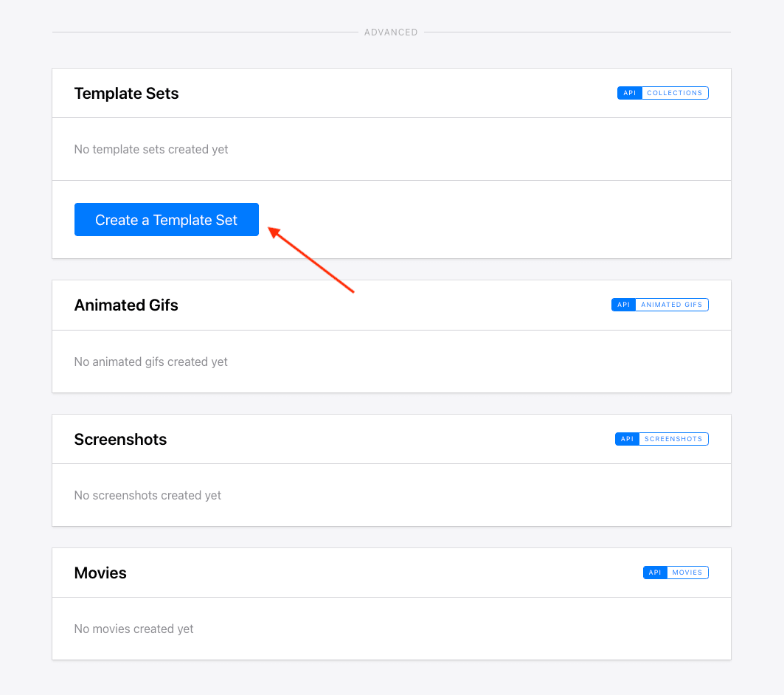Viewport: 784px width, 695px height.
Task: Select the Template Sets section heading
Action: (126, 93)
